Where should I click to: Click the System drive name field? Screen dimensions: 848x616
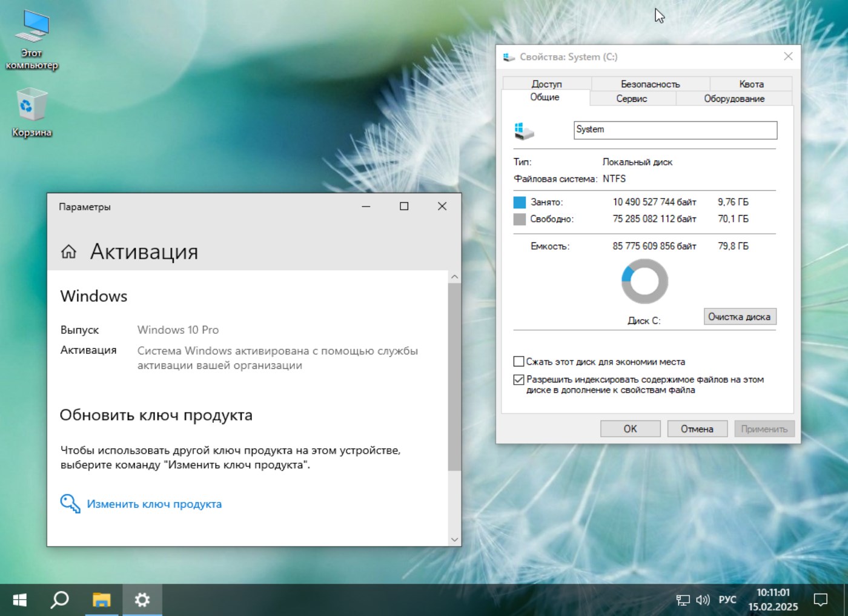[675, 130]
